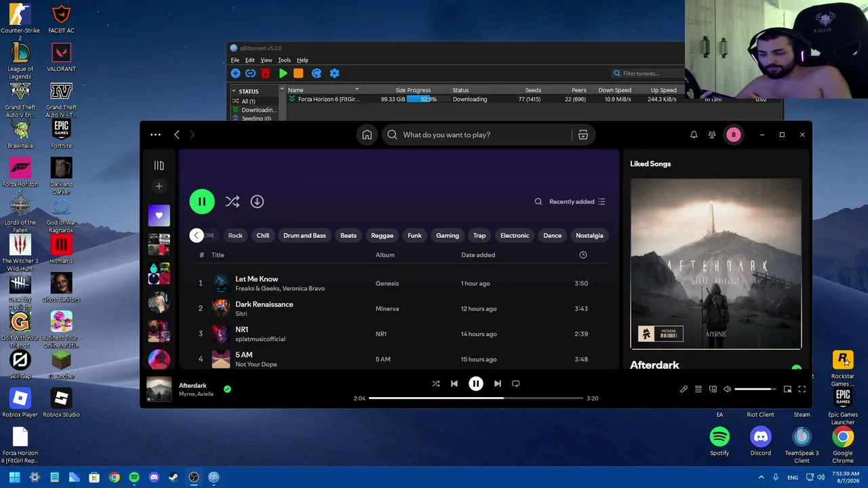
Task: Select the Nostalgia genre chip
Action: pos(589,236)
